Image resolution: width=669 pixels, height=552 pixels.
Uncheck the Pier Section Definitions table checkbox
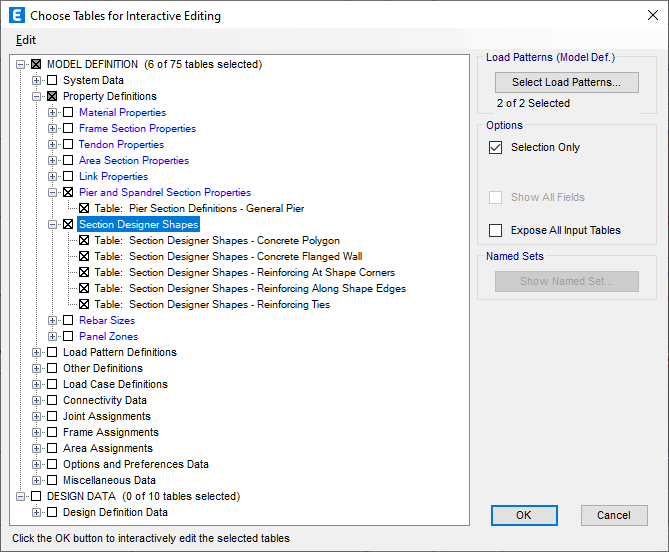(x=84, y=209)
